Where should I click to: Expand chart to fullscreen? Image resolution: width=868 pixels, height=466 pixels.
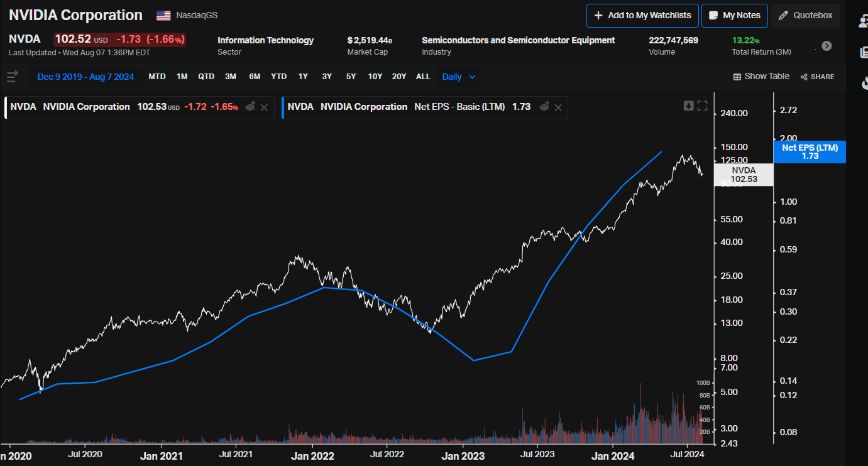coord(703,106)
